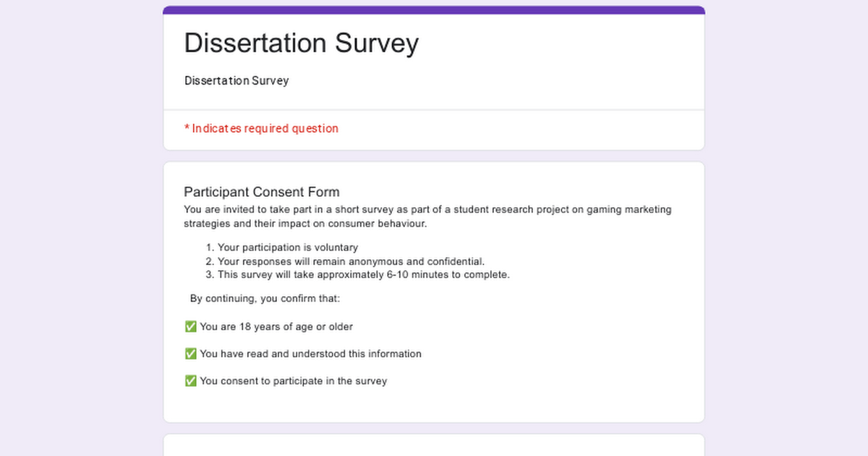868x456 pixels.
Task: Click the green checkmark beside consent to participate
Action: point(190,381)
